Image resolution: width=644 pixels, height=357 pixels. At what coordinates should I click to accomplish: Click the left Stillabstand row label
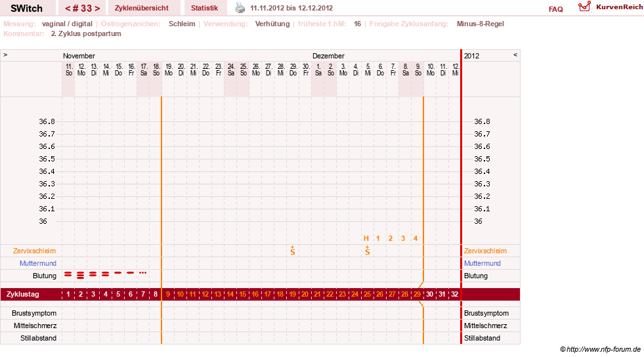click(x=39, y=338)
